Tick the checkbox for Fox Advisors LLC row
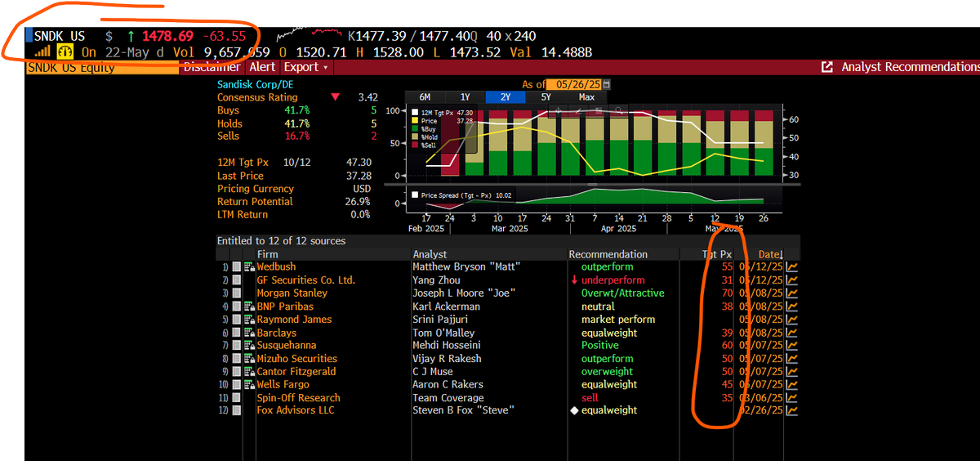Image resolution: width=980 pixels, height=461 pixels. tap(237, 411)
